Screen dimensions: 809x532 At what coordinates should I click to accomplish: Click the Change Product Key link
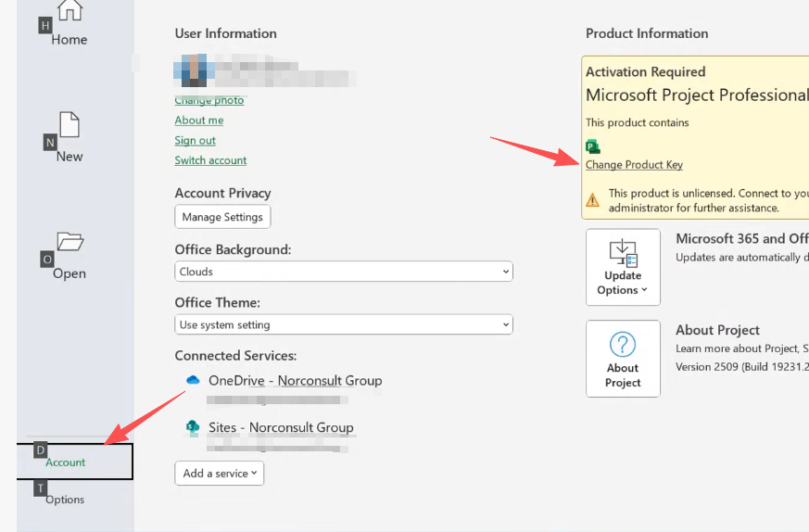point(634,165)
